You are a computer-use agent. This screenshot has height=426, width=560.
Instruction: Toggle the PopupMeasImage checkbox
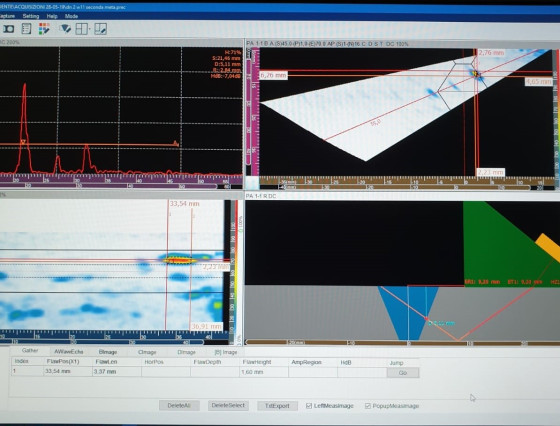pyautogui.click(x=368, y=406)
